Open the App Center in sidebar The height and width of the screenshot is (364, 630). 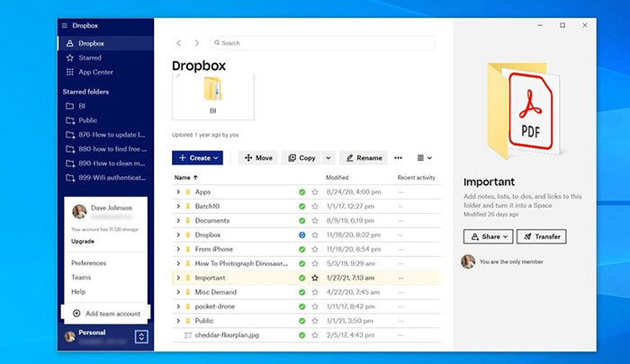pos(95,72)
